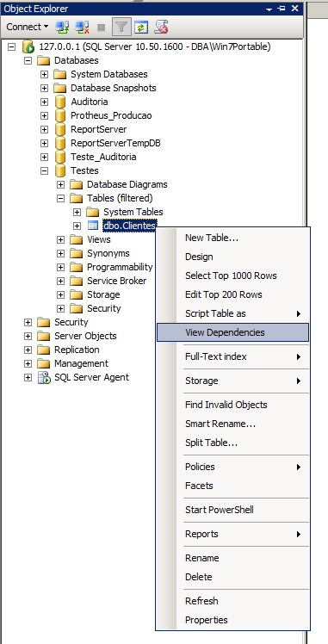Select the Storage folder under Testes
Screen dimensions: 328x644
[103, 295]
